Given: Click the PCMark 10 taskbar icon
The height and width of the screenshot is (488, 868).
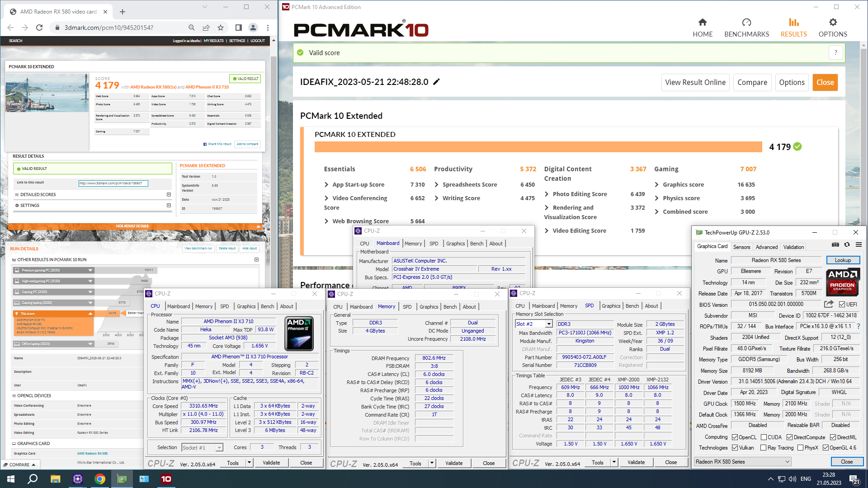Looking at the screenshot, I should coord(166,479).
